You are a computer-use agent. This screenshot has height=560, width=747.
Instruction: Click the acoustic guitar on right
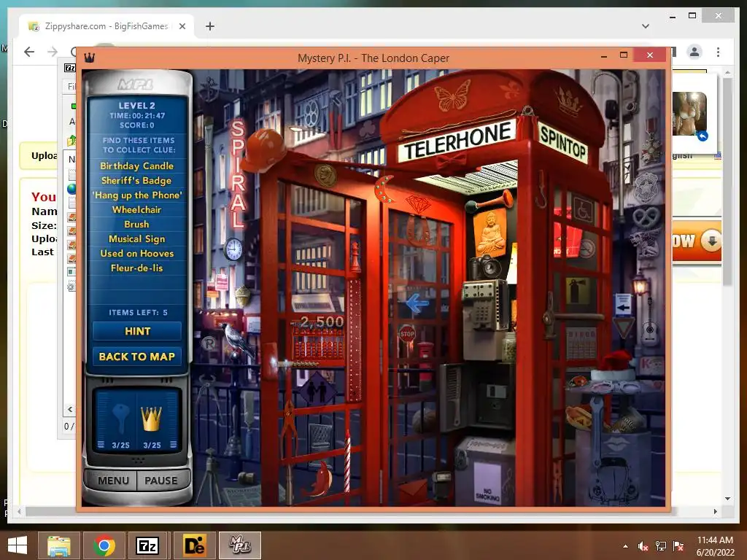649,322
